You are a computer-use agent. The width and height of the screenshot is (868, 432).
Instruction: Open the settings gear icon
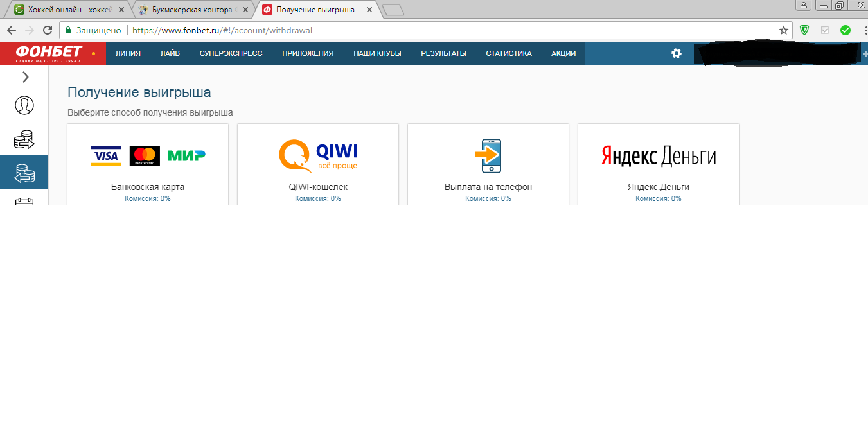[677, 53]
